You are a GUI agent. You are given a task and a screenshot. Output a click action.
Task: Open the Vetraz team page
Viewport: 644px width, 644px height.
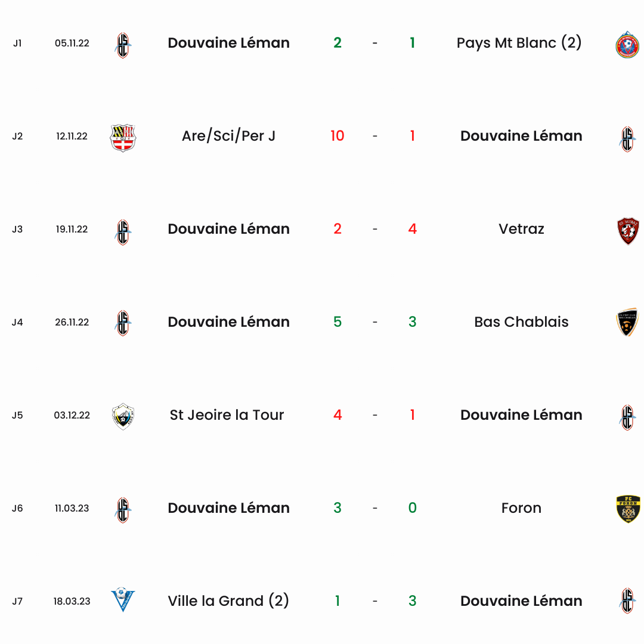(x=521, y=229)
